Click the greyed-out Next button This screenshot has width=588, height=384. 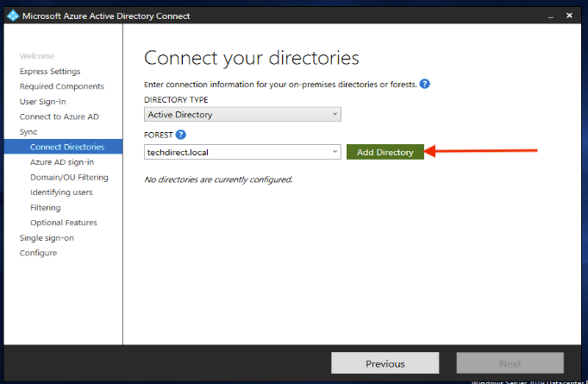pyautogui.click(x=510, y=363)
